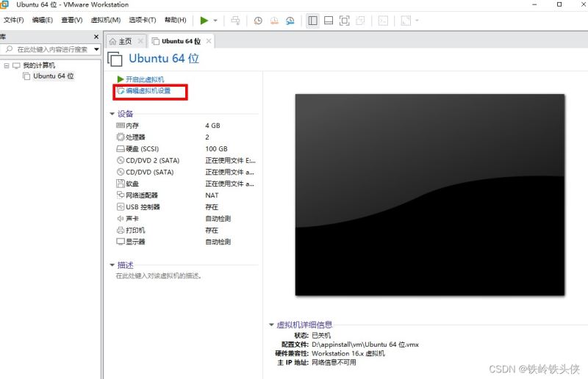The image size is (588, 379).
Task: Open the stretch display dropdown arrow
Action: click(x=417, y=21)
